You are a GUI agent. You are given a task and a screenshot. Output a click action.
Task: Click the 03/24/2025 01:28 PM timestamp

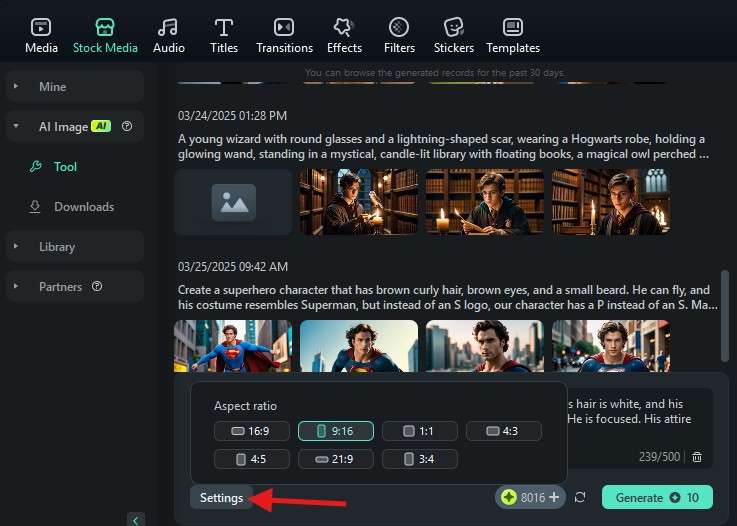click(x=232, y=116)
